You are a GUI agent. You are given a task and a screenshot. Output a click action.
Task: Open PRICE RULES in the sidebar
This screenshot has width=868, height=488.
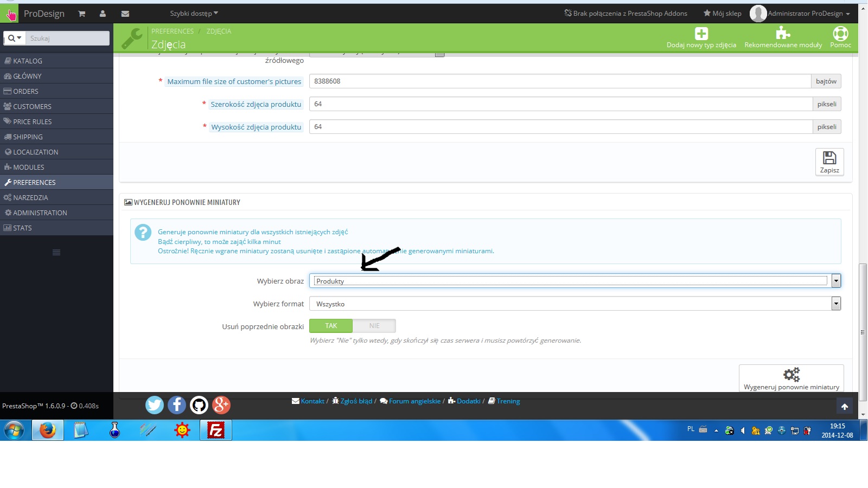pos(56,121)
